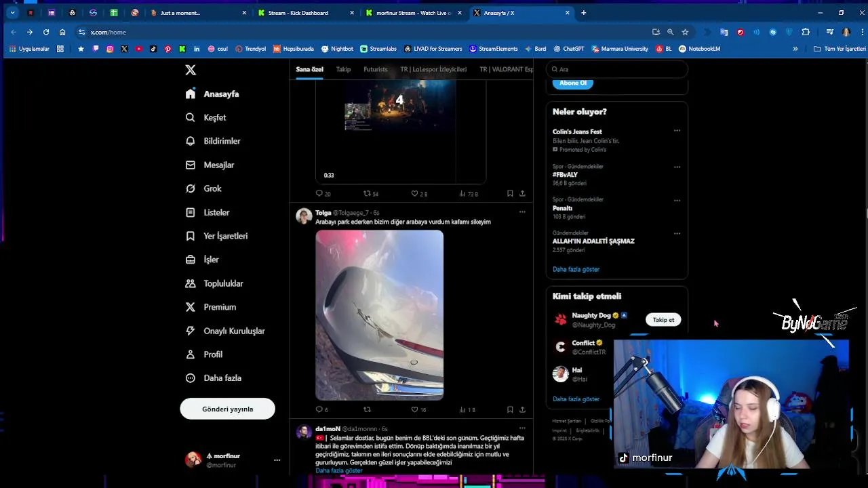Open Penaltı trend options dots

(x=677, y=200)
